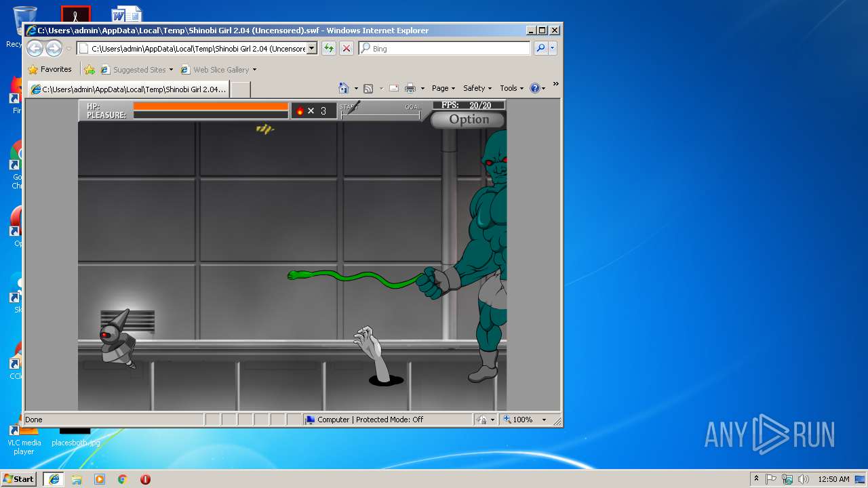The height and width of the screenshot is (488, 868).
Task: Open the VLC media player desktop shortcut
Action: click(24, 440)
